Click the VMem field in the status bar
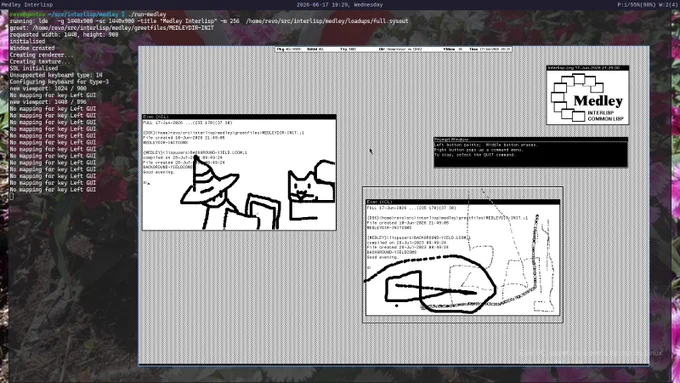 (453, 49)
